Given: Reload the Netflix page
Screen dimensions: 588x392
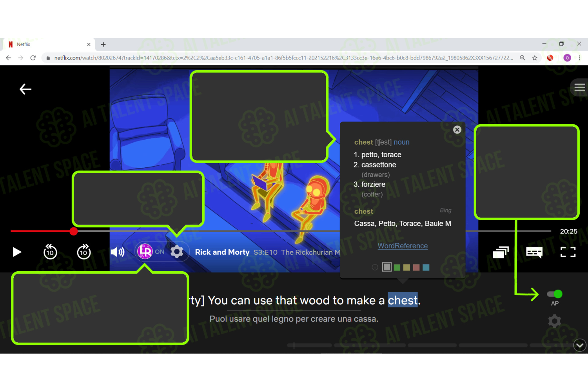Looking at the screenshot, I should pos(33,58).
